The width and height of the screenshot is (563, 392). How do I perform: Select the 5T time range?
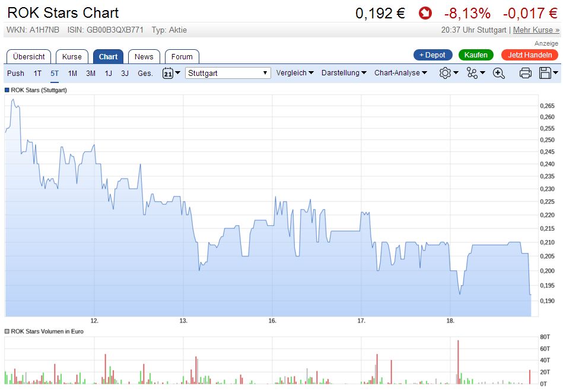coord(55,73)
